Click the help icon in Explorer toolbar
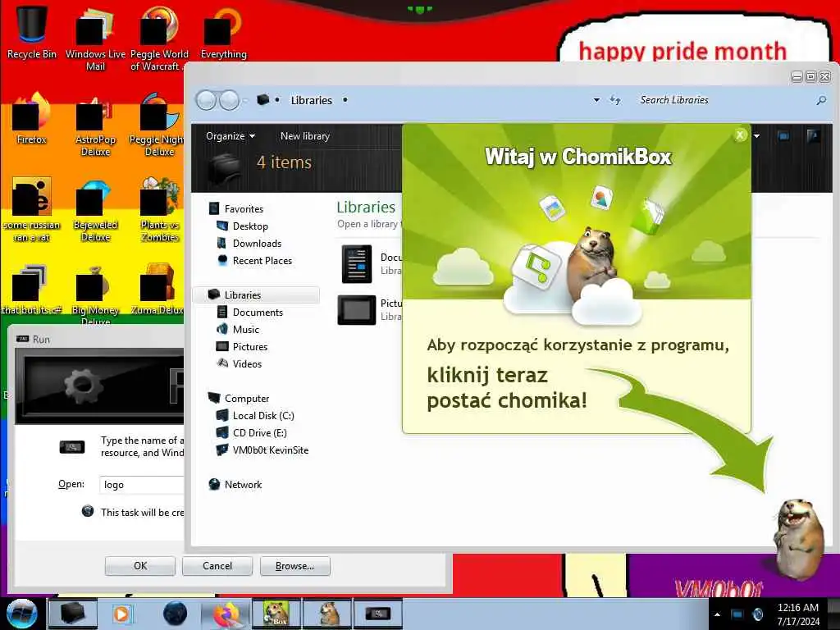This screenshot has height=630, width=840. point(813,136)
